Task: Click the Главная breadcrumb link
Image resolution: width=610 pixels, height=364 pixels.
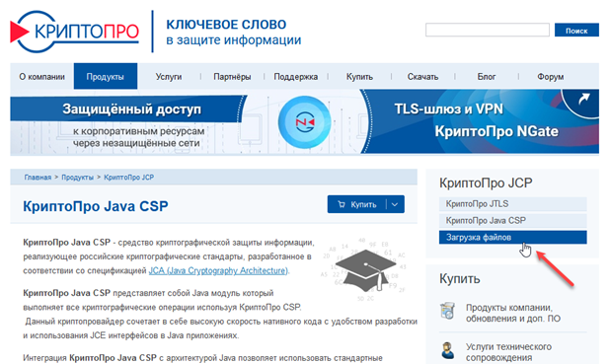Action: 38,178
